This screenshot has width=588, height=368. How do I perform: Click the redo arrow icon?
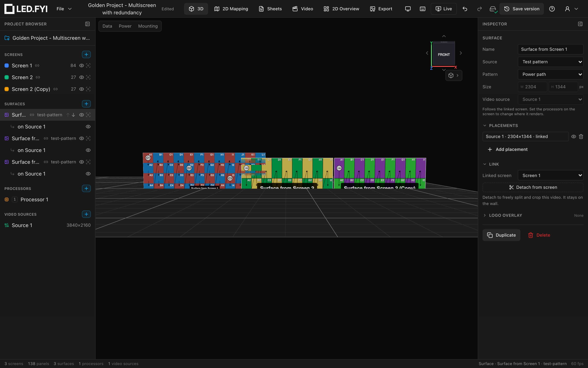(x=479, y=9)
